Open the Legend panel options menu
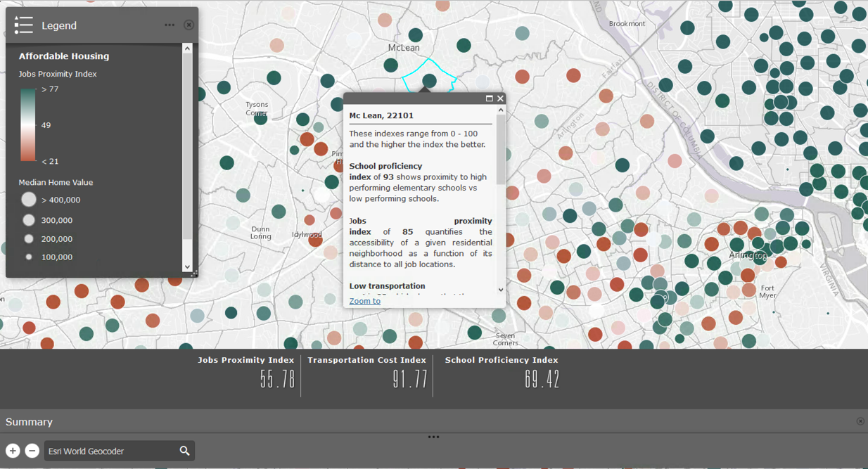The width and height of the screenshot is (868, 469). coord(170,25)
